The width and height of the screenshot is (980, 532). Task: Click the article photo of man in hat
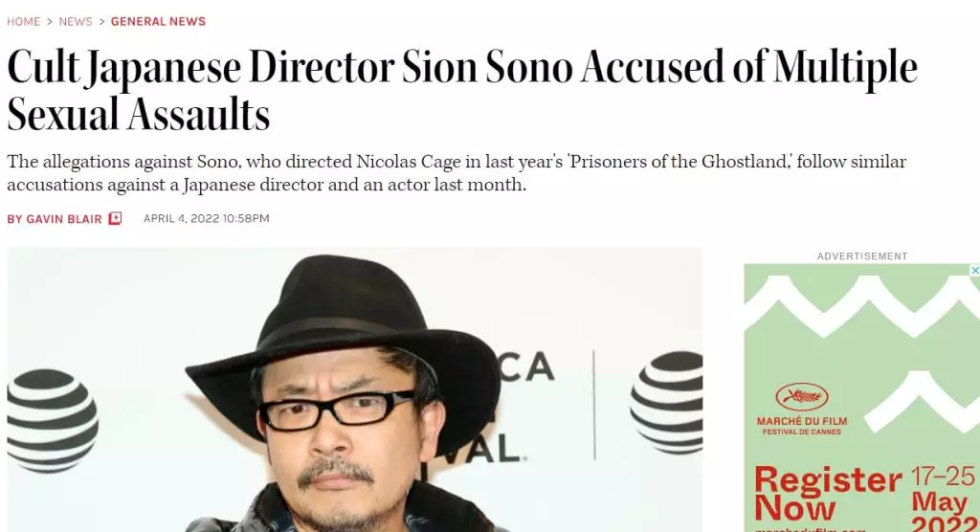click(354, 389)
